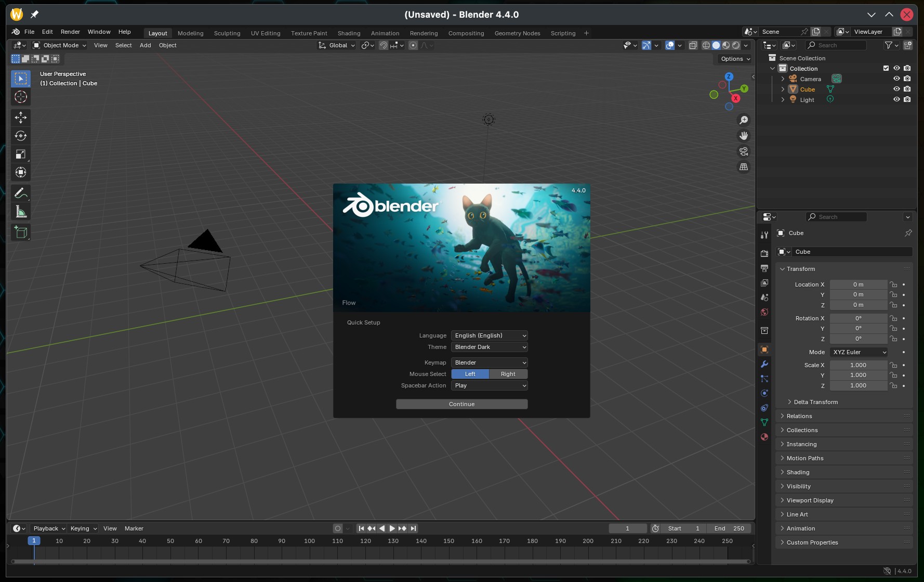This screenshot has height=582, width=924.
Task: Choose Right for Mouse Select
Action: pyautogui.click(x=508, y=374)
